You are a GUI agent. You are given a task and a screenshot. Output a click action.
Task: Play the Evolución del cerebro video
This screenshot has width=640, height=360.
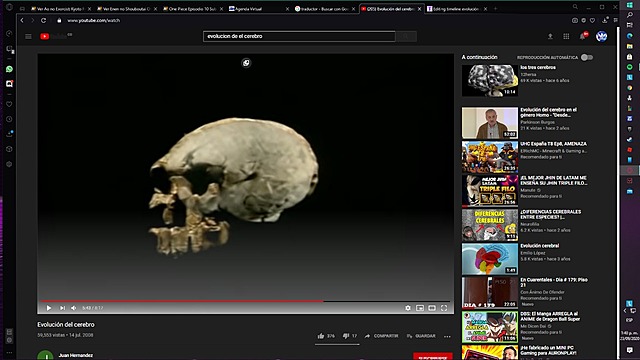49,308
